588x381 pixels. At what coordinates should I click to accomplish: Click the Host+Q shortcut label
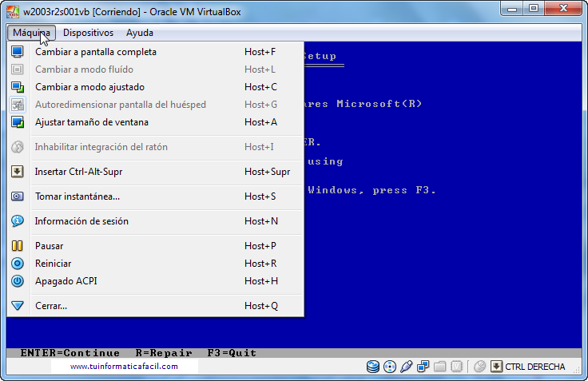pos(261,306)
